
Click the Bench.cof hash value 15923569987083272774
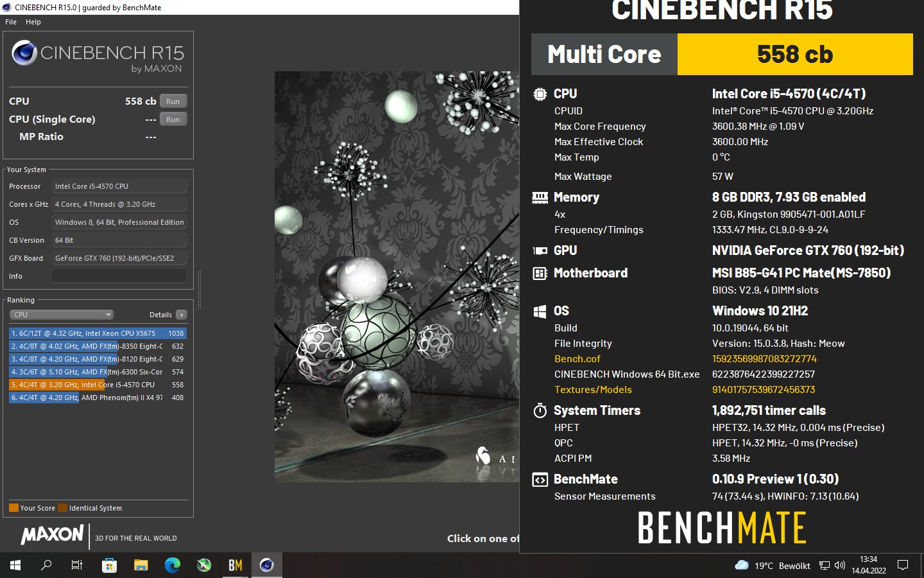coord(764,359)
